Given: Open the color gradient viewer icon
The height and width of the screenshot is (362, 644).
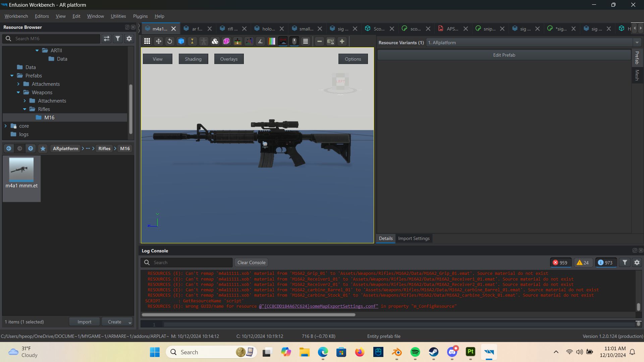Looking at the screenshot, I should [271, 41].
